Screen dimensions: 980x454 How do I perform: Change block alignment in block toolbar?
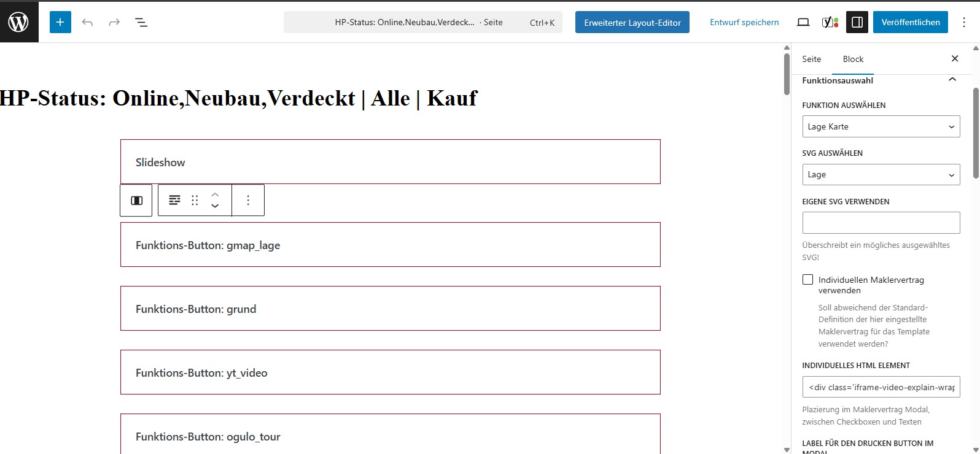[x=174, y=200]
